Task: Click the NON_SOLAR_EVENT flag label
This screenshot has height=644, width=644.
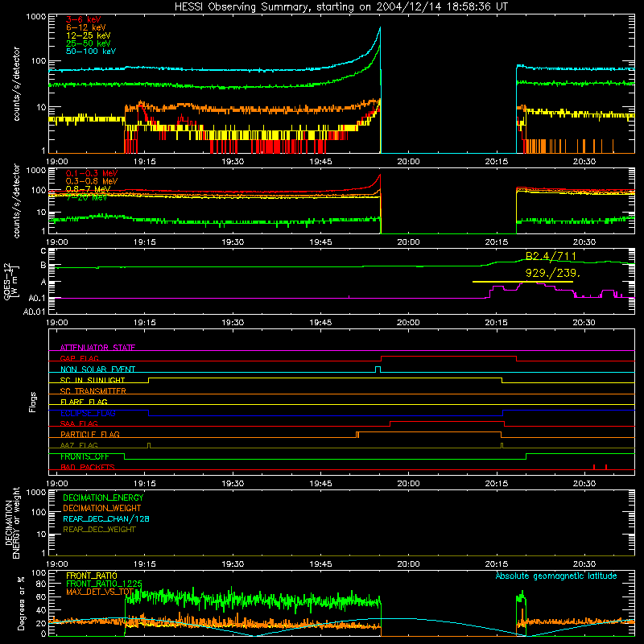Action: (x=97, y=369)
